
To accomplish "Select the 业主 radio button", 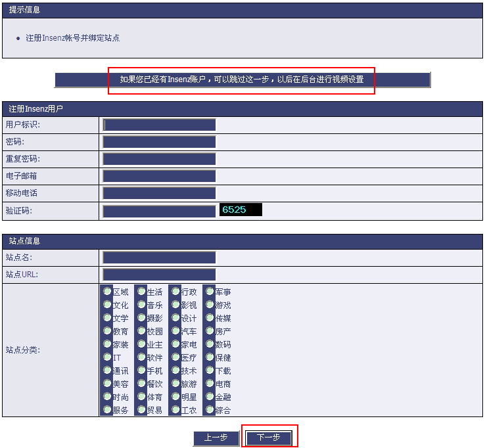I will tap(141, 344).
